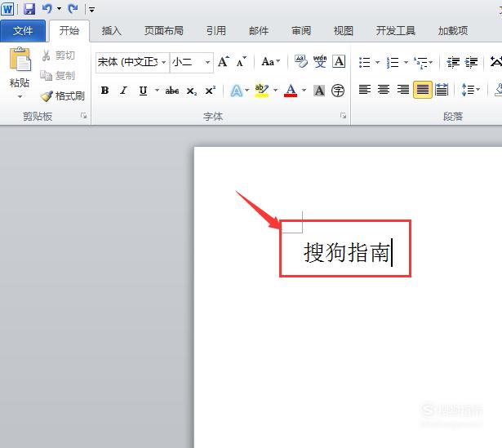Image resolution: width=502 pixels, height=448 pixels.
Task: Open the Text Effects dropdown arrow
Action: click(x=247, y=91)
